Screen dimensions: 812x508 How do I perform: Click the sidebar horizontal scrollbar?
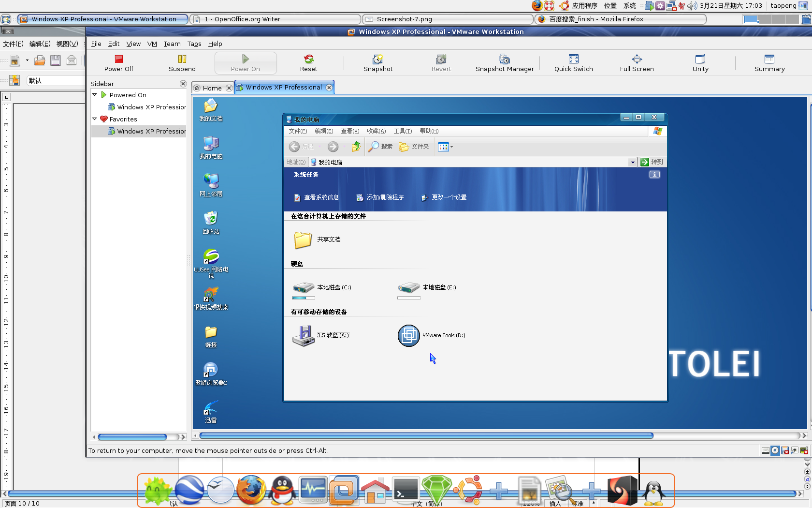point(132,437)
